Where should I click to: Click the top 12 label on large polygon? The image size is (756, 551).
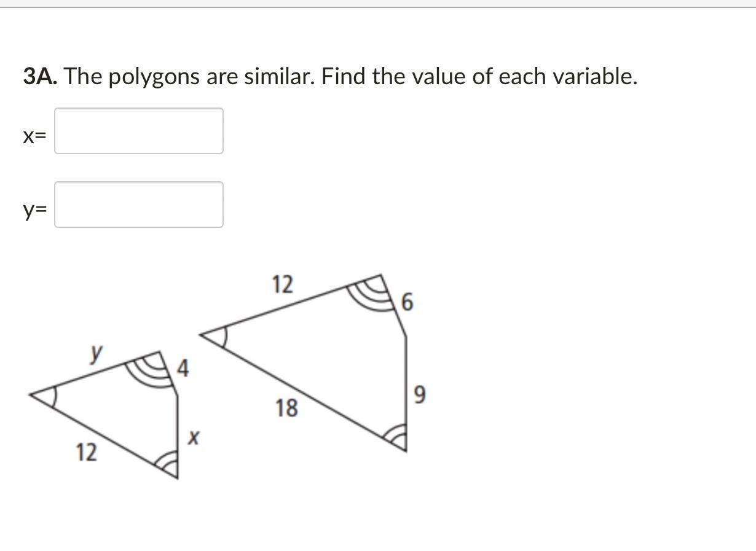click(x=282, y=284)
